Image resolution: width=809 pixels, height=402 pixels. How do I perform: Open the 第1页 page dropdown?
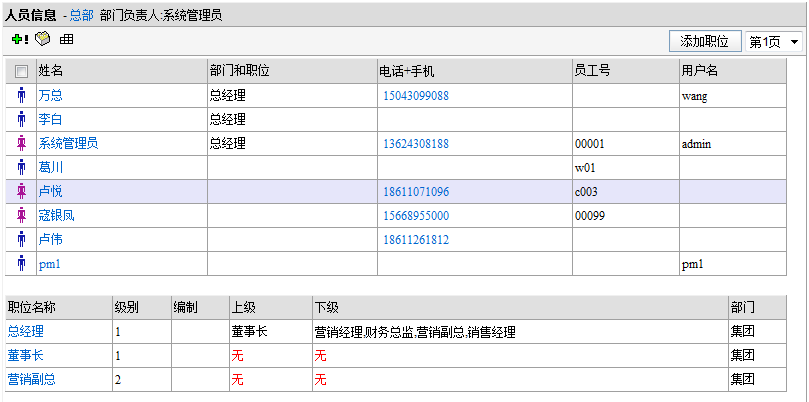[774, 41]
